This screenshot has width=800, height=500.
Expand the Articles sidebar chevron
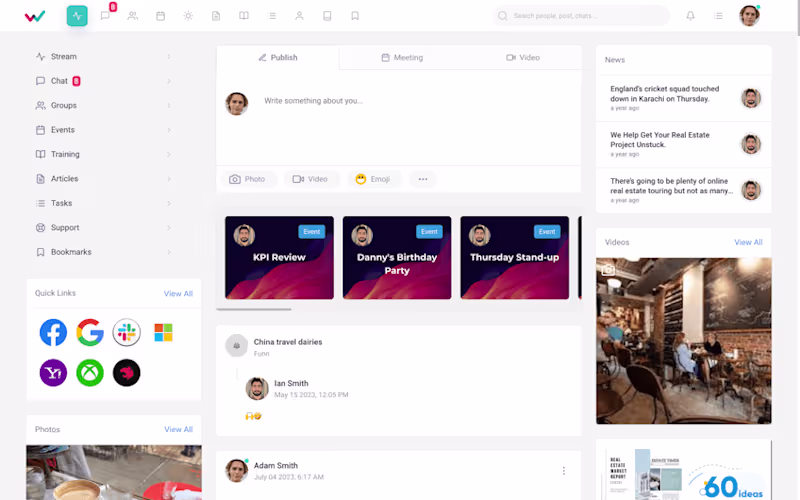click(x=169, y=179)
